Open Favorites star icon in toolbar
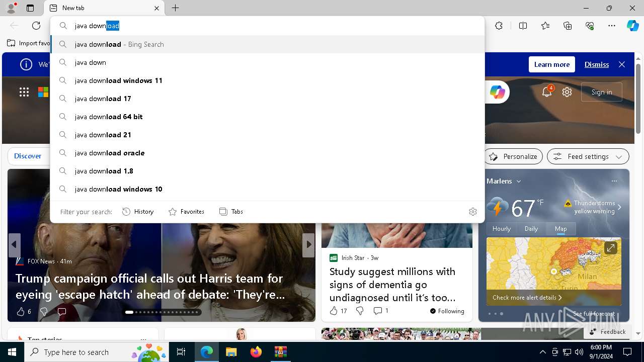644x362 pixels. point(545,26)
